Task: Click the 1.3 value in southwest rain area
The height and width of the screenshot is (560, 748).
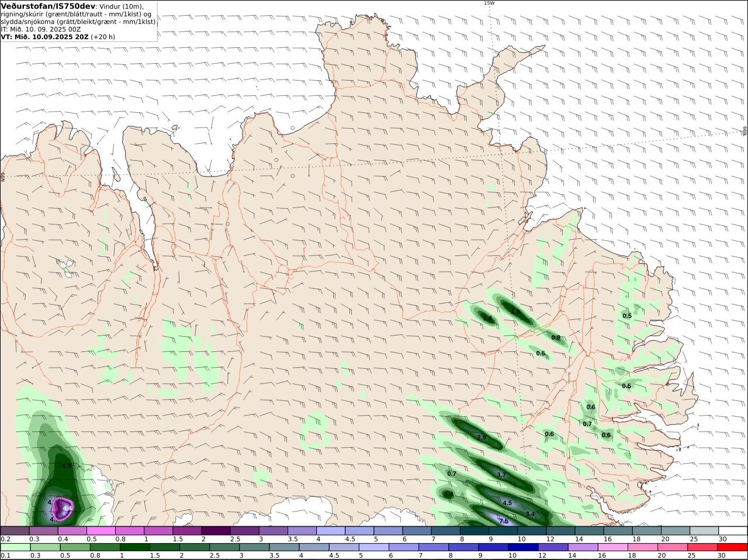Action: coord(67,466)
